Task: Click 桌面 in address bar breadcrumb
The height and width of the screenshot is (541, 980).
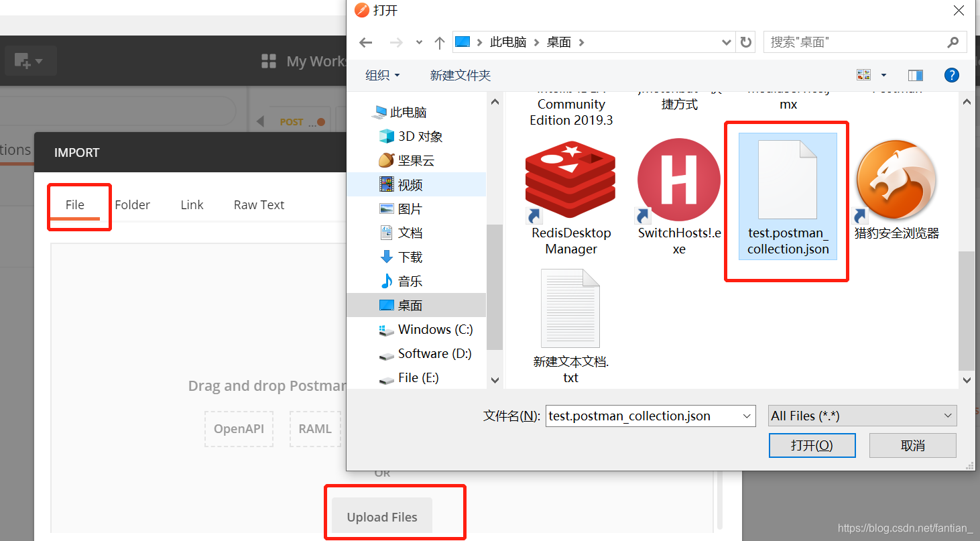Action: [559, 42]
